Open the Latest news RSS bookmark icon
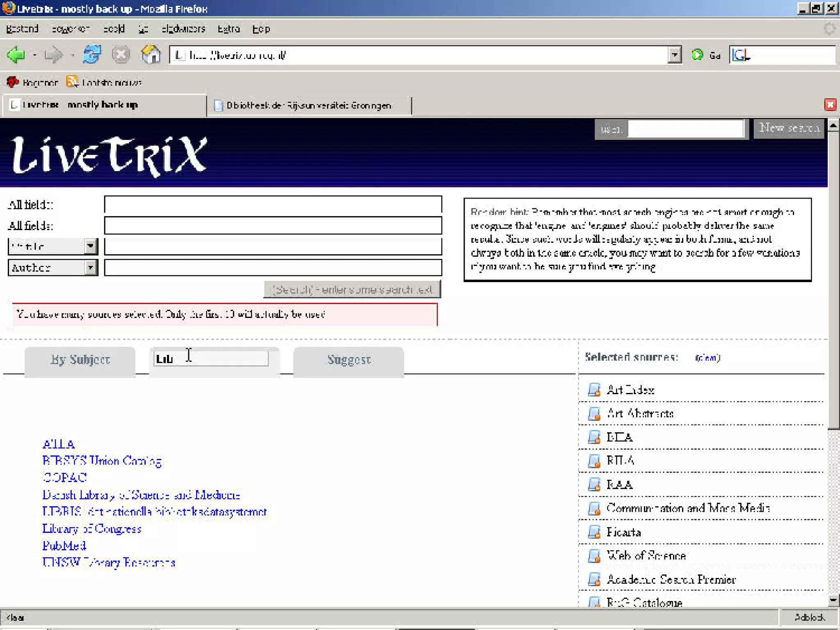Viewport: 840px width, 630px height. pos(72,82)
